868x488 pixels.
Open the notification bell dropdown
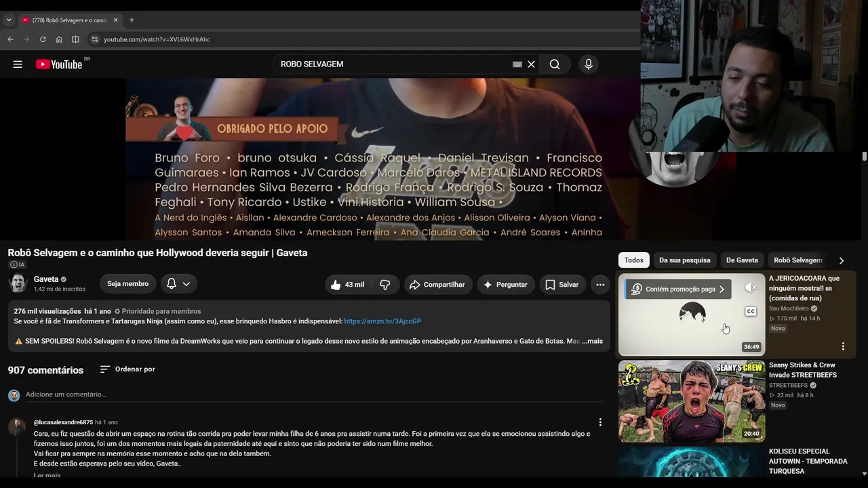[x=179, y=284]
